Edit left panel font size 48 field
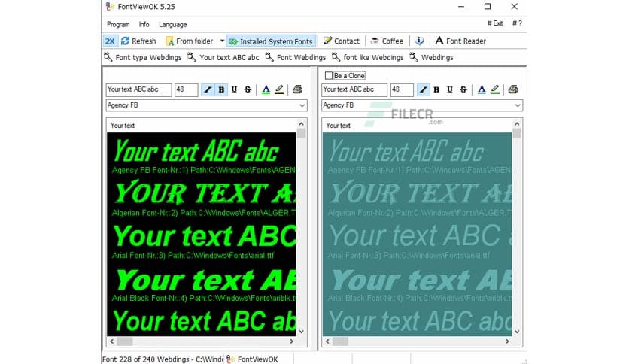Viewport: 629px width, 364px height. [186, 89]
